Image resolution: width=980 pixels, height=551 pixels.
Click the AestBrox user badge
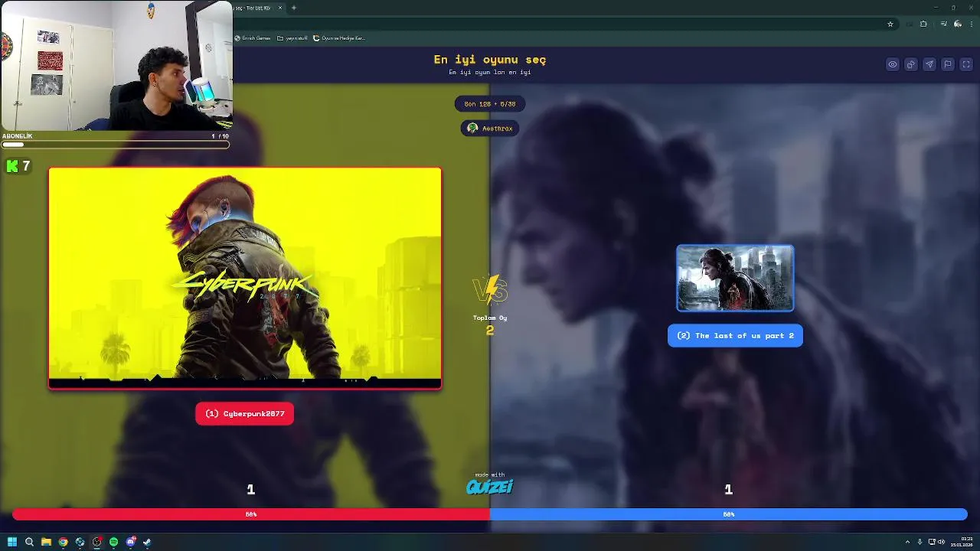490,129
